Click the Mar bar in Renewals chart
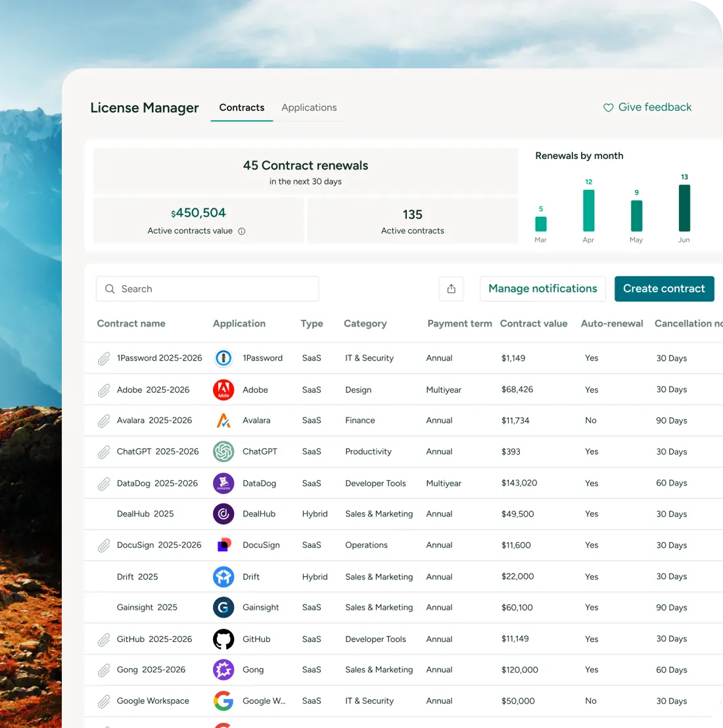Viewport: 723px width, 728px height. 541,224
